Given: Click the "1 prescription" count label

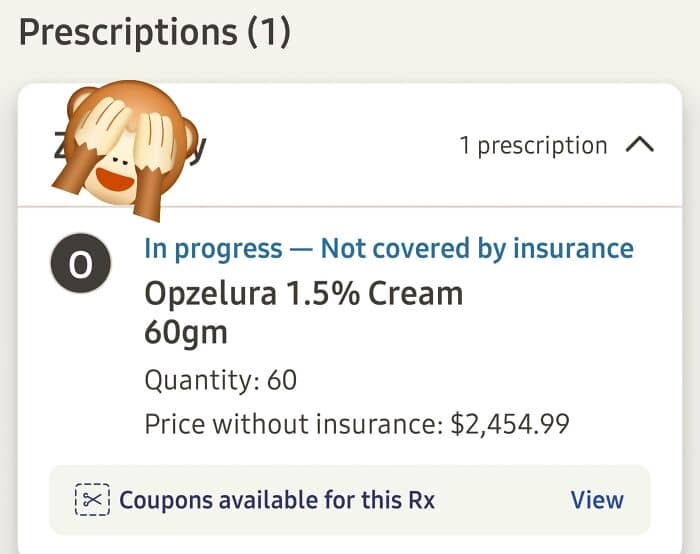Looking at the screenshot, I should 533,146.
